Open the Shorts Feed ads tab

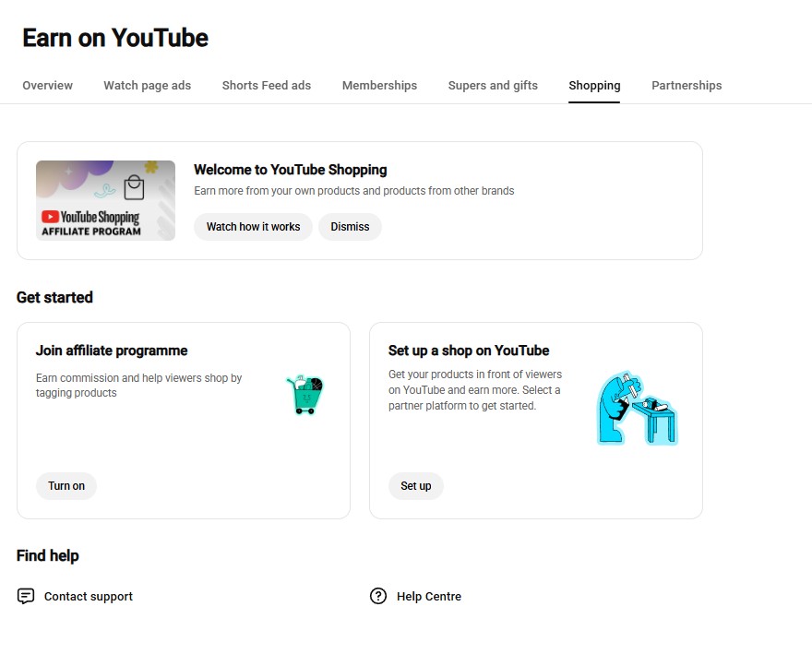266,86
